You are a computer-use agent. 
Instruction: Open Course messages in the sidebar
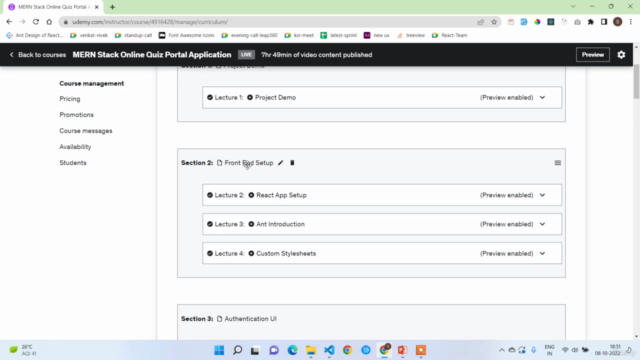click(x=86, y=131)
